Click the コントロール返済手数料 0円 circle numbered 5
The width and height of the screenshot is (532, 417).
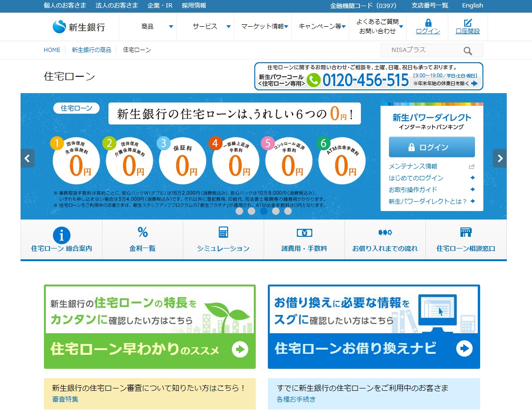click(288, 161)
